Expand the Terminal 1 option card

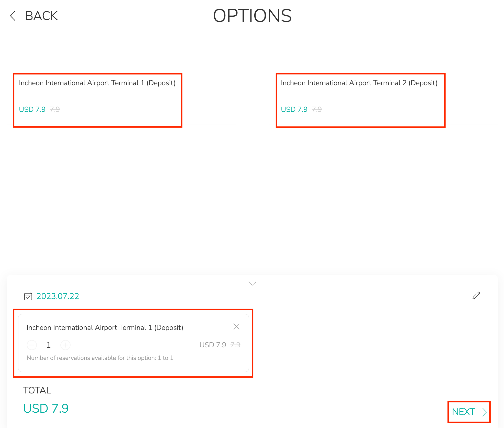(x=98, y=100)
